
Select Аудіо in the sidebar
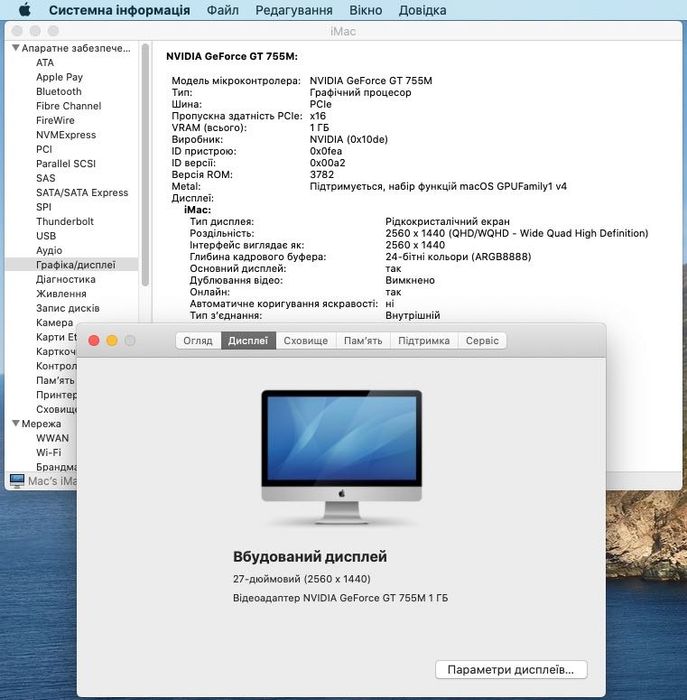click(x=49, y=250)
